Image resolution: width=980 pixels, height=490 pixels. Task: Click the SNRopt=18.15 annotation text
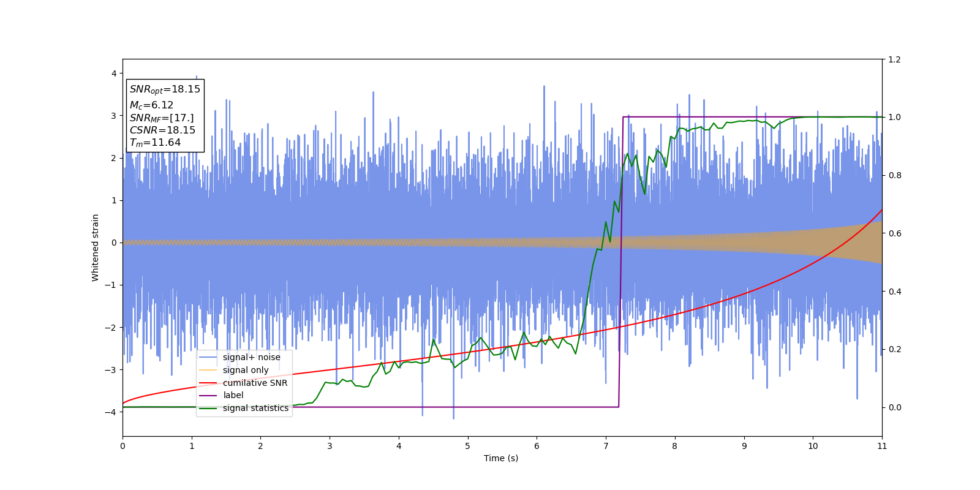coord(165,89)
